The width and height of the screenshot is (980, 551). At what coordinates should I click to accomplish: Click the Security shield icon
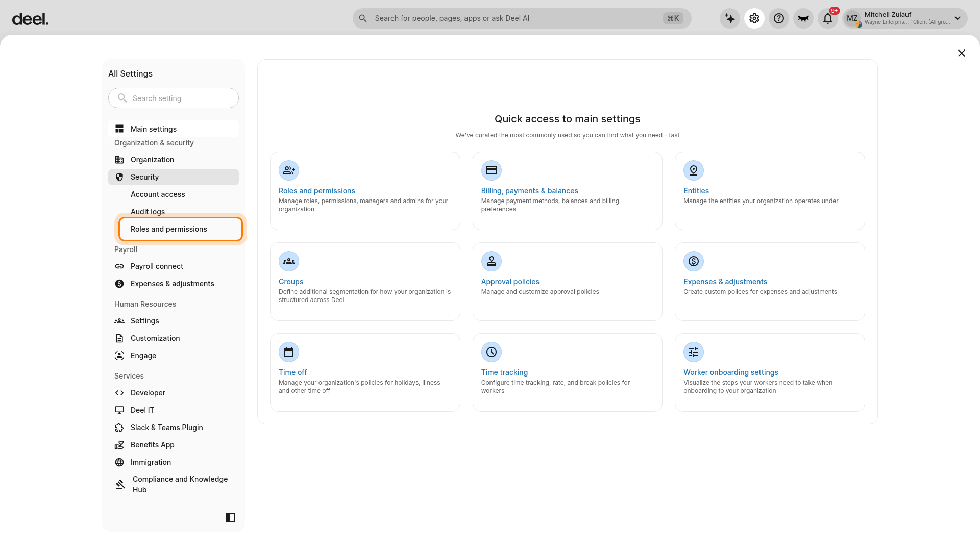coord(119,177)
